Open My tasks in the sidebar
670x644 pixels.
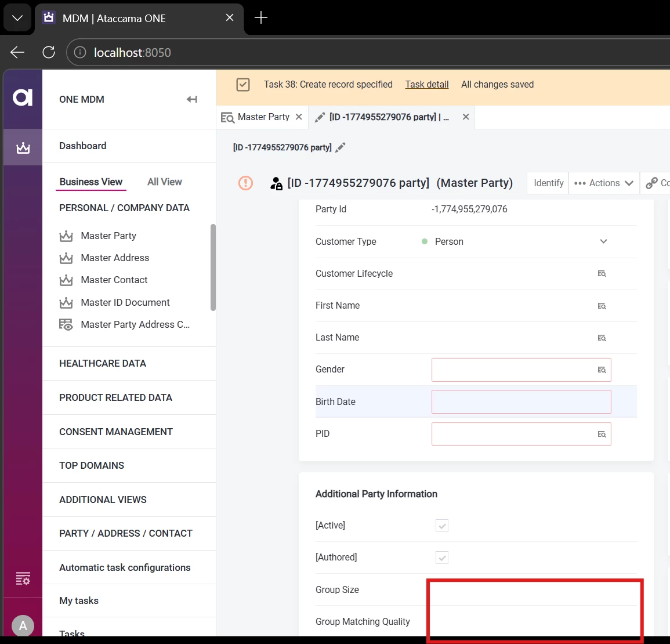tap(79, 600)
